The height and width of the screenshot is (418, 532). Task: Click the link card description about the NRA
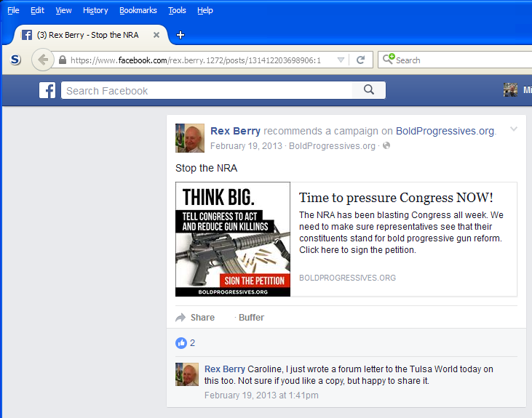401,233
